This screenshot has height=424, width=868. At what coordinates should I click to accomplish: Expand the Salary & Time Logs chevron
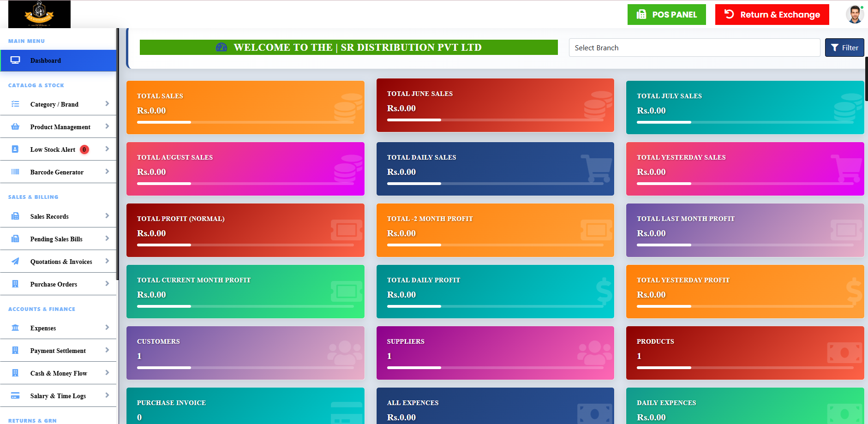(x=107, y=395)
